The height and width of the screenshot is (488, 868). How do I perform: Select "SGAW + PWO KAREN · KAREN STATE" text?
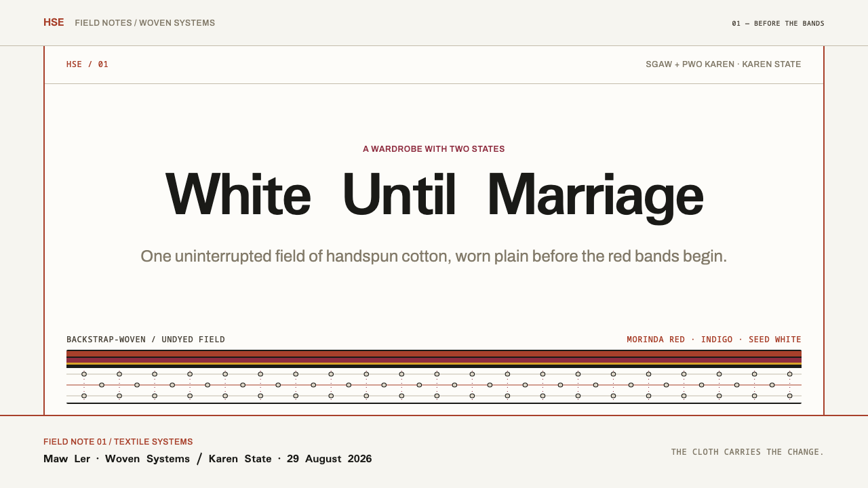click(x=724, y=64)
